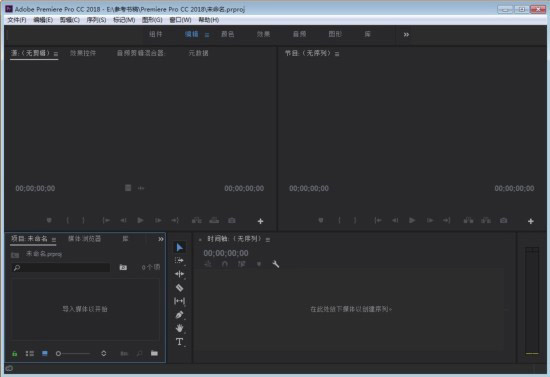Screen dimensions: 550x377
Task: Mark In point in Program monitor
Action: click(339, 220)
